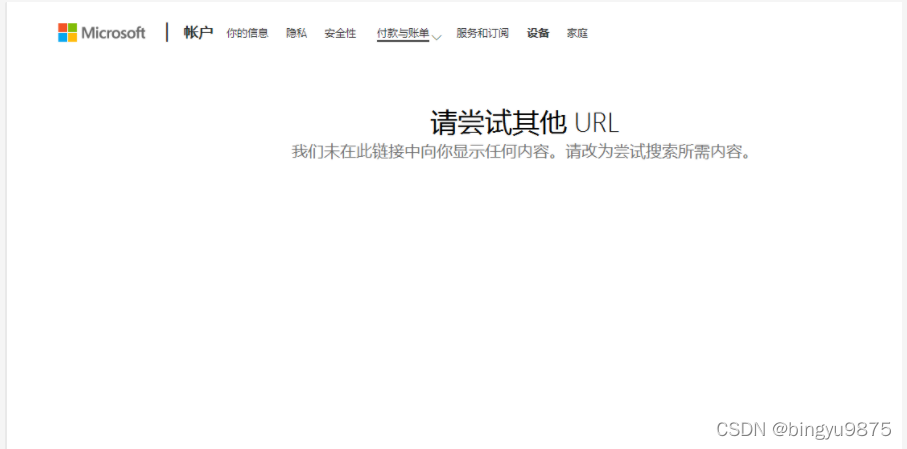Open the 设备 devices tab
This screenshot has height=449, width=907.
[x=538, y=34]
